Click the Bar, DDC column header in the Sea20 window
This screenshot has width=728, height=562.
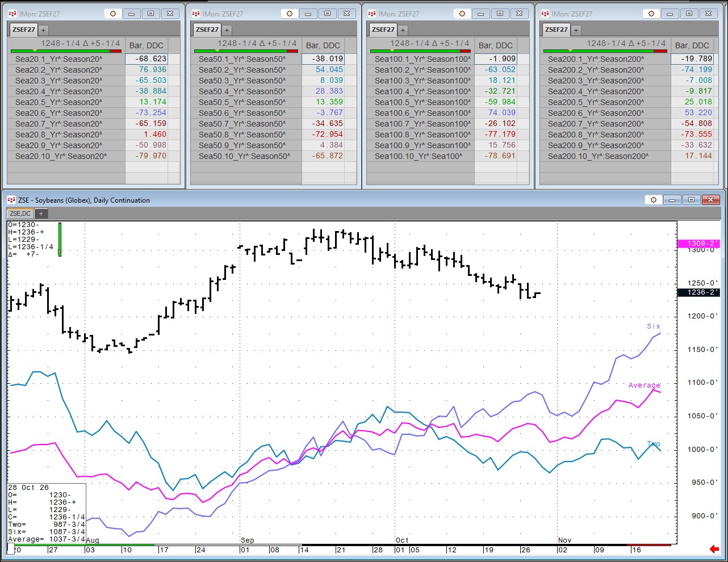(147, 45)
